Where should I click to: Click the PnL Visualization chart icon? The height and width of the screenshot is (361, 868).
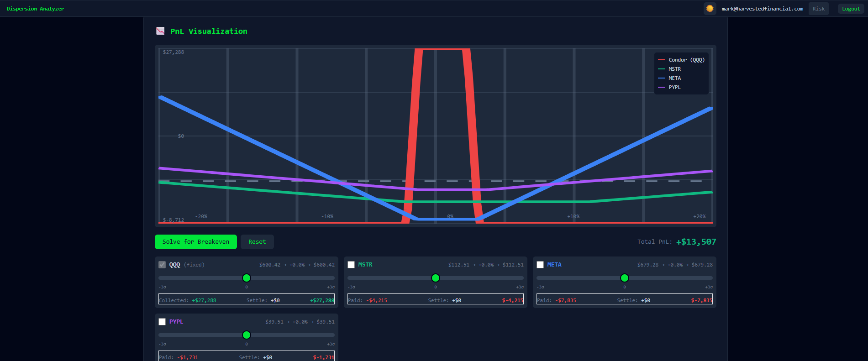pyautogui.click(x=160, y=31)
